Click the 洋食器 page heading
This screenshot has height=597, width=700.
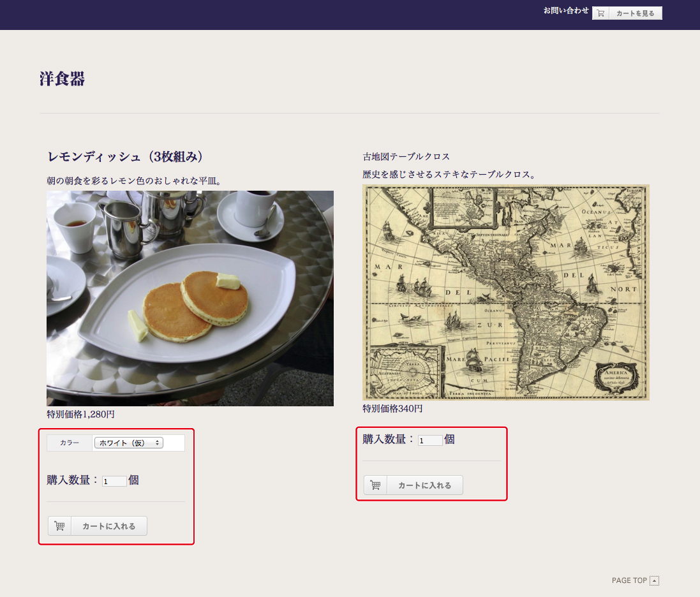pyautogui.click(x=62, y=79)
